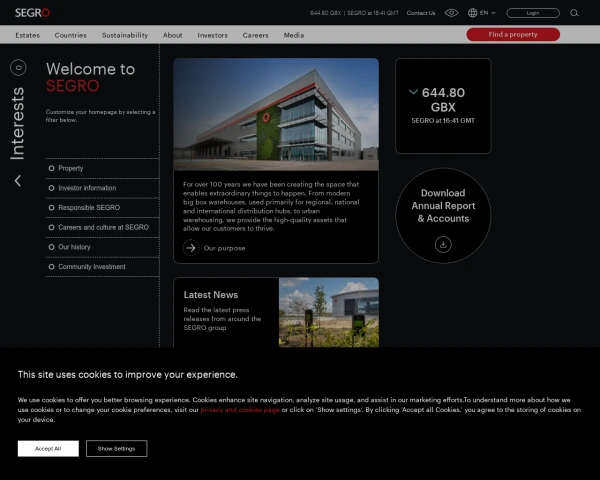
Task: Click the SEGRO logo
Action: click(33, 13)
